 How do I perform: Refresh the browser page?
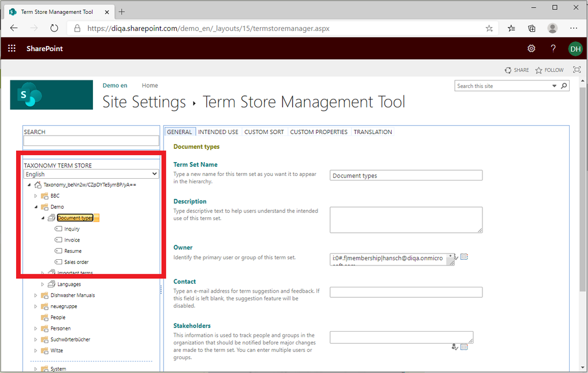click(x=54, y=28)
